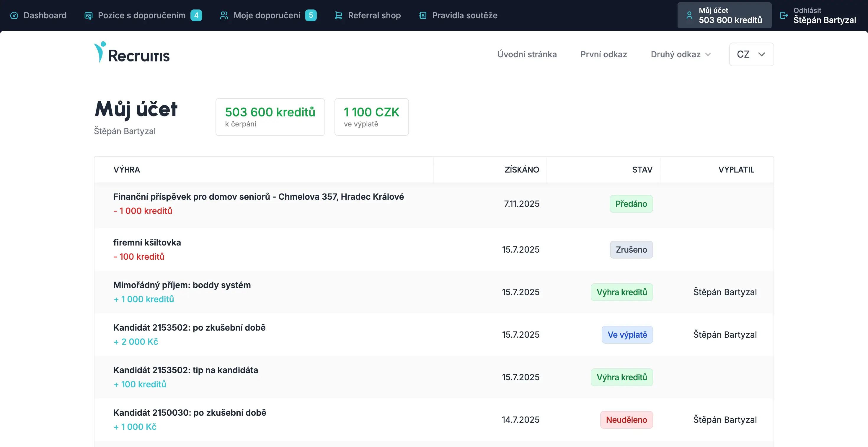This screenshot has width=868, height=447.
Task: Click the Odhlásit logout icon
Action: pyautogui.click(x=784, y=15)
